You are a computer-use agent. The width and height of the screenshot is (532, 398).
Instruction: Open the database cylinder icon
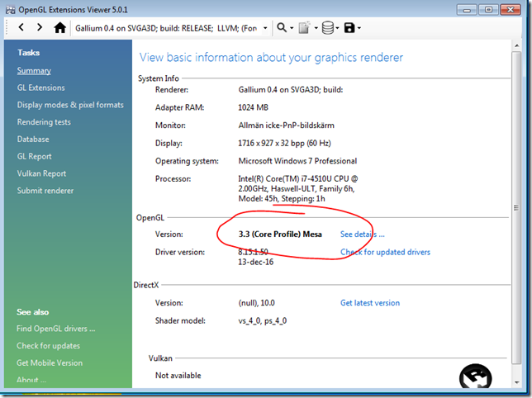(327, 27)
